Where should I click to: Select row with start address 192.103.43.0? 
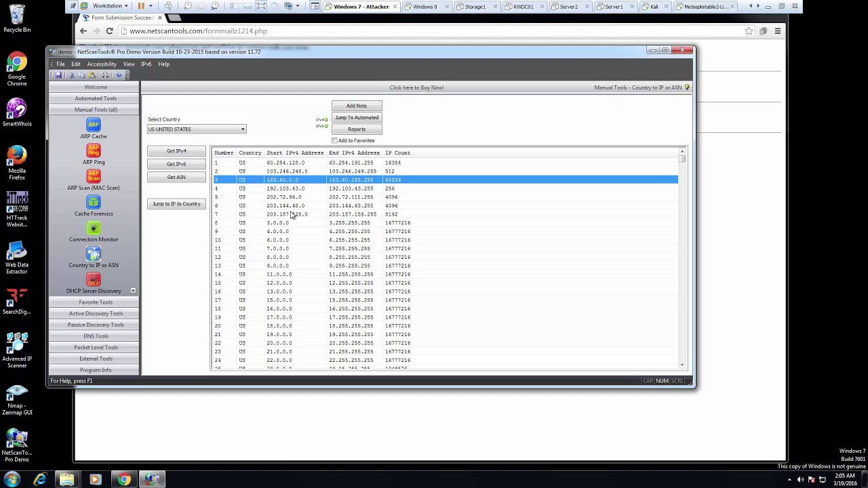click(446, 188)
